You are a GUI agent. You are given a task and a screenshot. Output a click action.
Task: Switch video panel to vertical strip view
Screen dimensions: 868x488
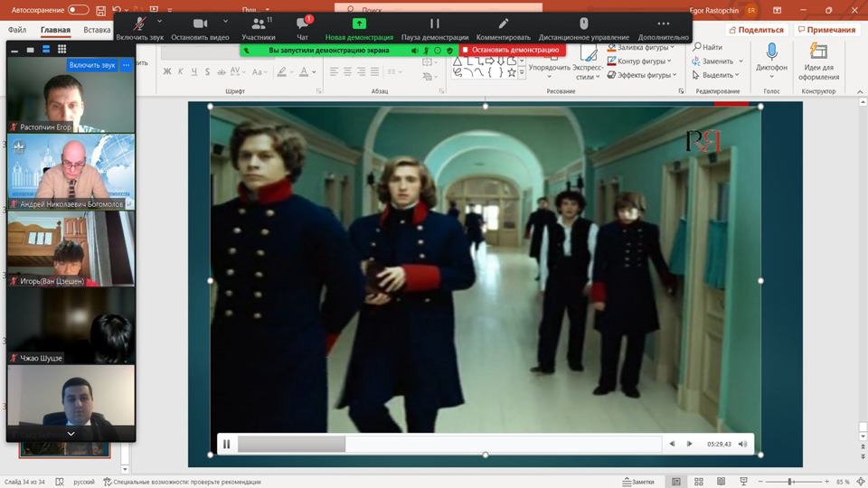pyautogui.click(x=46, y=49)
